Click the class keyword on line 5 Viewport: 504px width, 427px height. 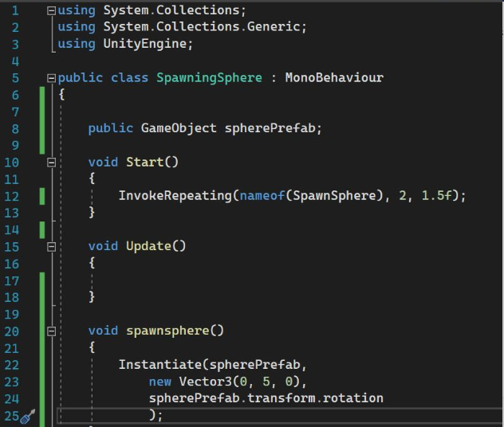[129, 78]
